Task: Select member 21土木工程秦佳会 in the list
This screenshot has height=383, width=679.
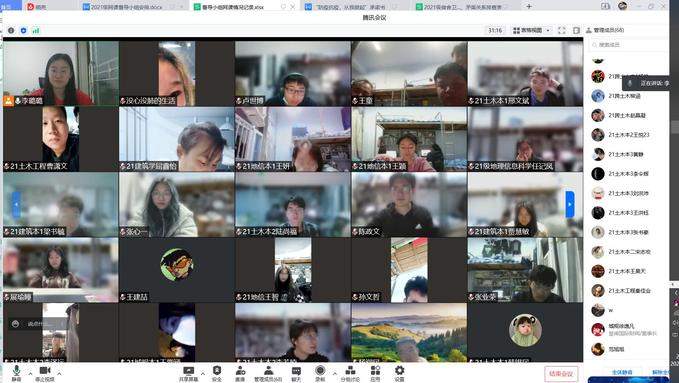Action: point(628,291)
